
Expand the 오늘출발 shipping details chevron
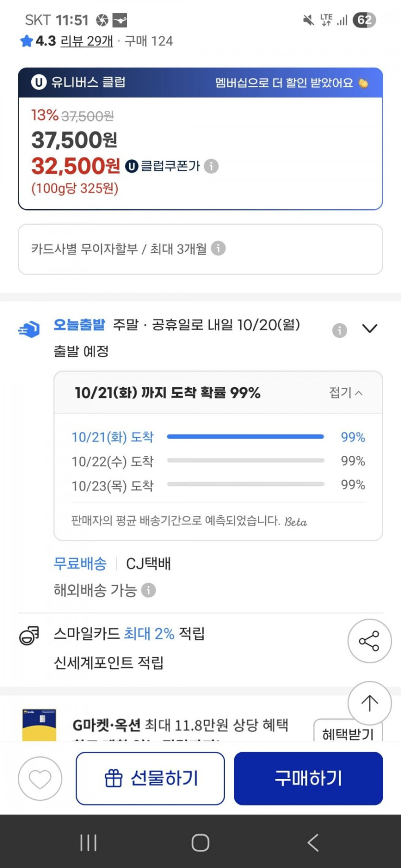[370, 329]
